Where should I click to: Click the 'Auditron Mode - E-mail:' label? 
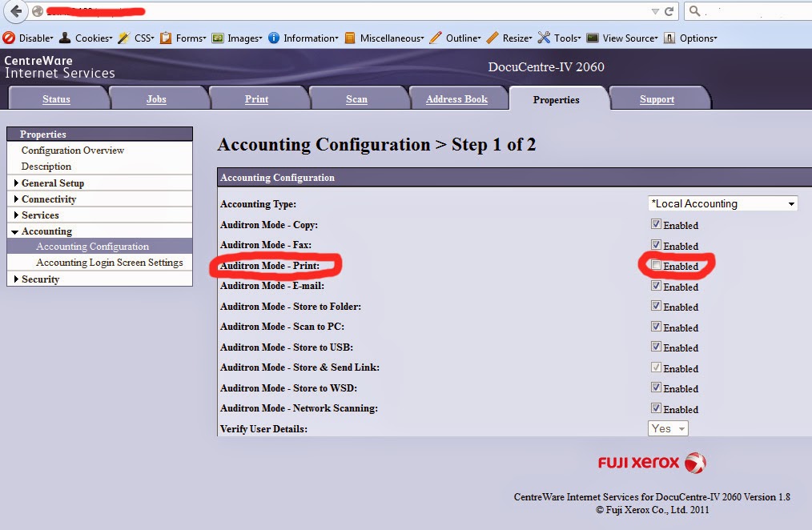[x=272, y=286]
